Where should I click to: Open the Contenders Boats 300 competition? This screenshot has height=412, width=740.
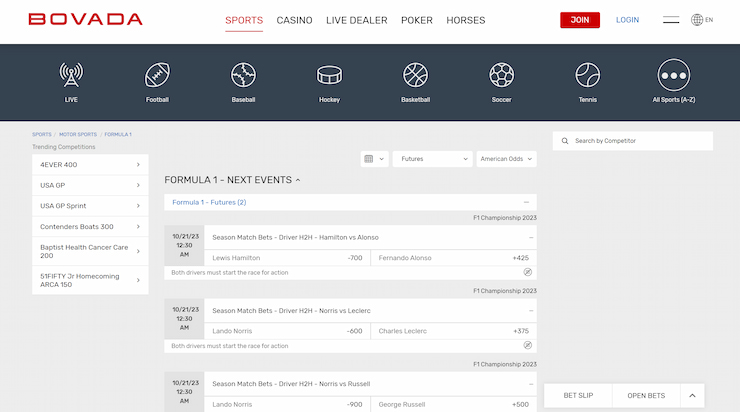coord(90,227)
